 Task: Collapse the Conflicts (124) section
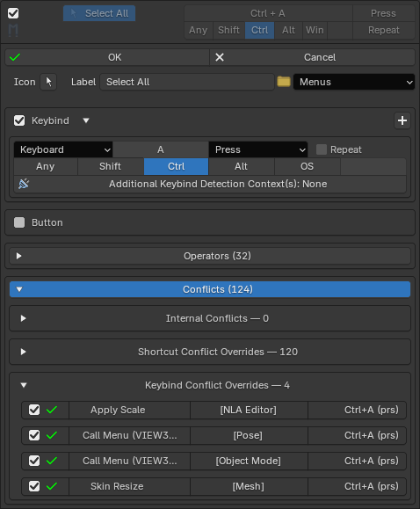210,289
